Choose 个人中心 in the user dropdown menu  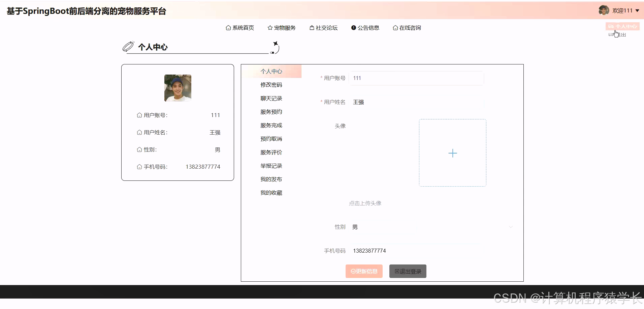(622, 26)
